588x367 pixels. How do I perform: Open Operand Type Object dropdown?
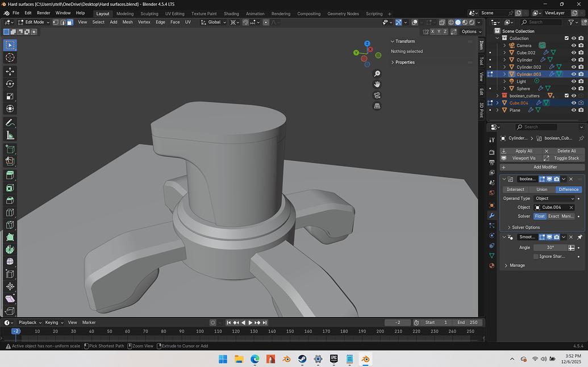(x=554, y=199)
